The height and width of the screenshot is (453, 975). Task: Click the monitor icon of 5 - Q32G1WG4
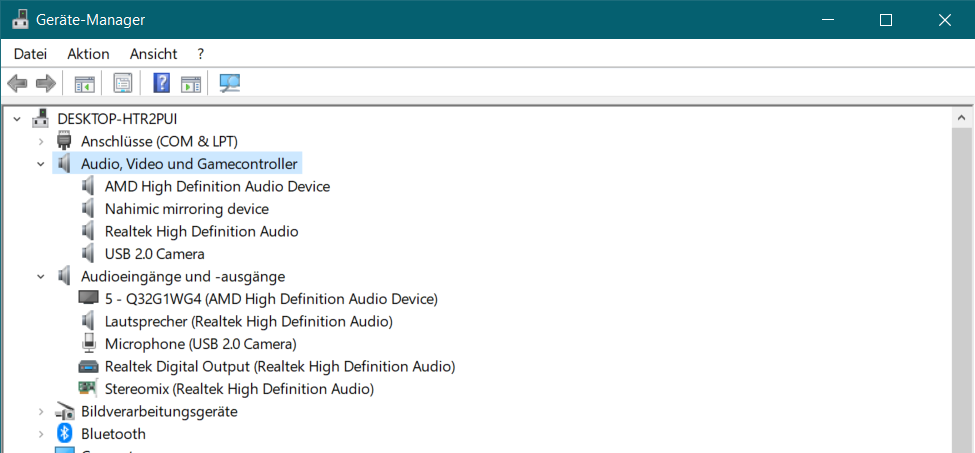pyautogui.click(x=88, y=298)
